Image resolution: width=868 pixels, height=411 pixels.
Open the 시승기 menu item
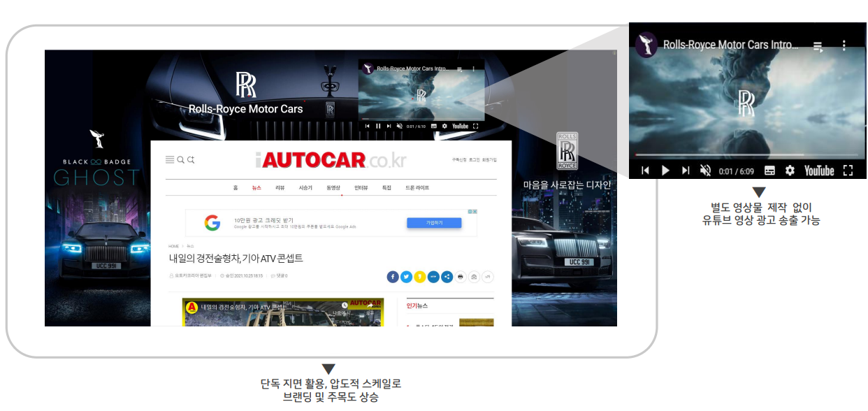(x=305, y=188)
